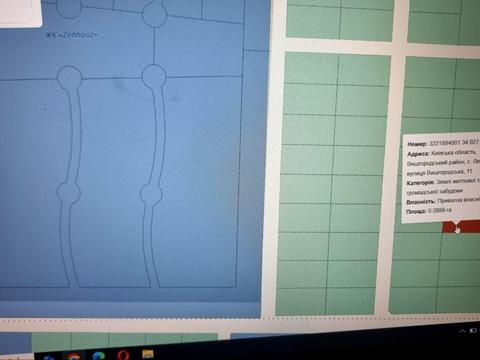Viewport: 480px width, 360px height.
Task: Click the ЖК «Zenhouse» map label
Action: (71, 35)
